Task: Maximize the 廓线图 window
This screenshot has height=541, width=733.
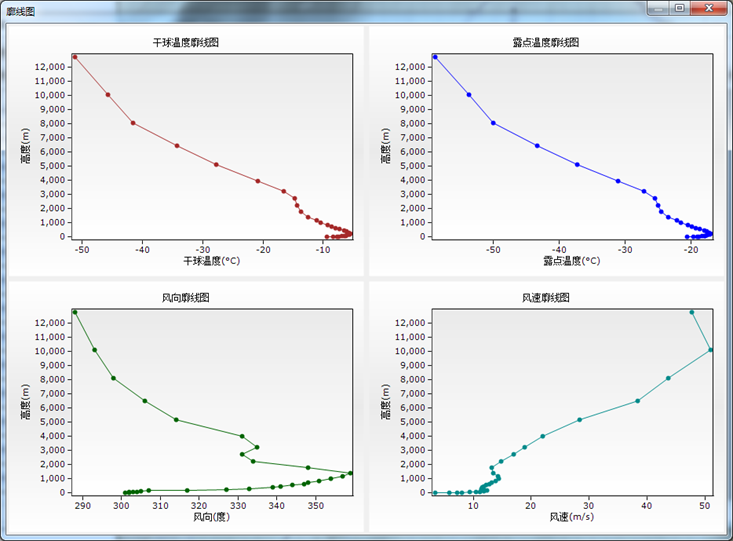Action: click(x=679, y=8)
